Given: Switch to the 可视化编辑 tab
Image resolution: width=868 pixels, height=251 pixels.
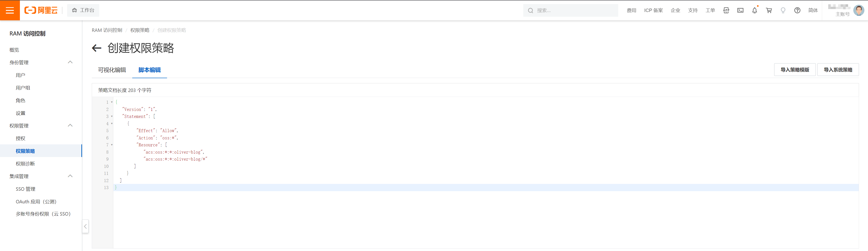Looking at the screenshot, I should (x=112, y=70).
